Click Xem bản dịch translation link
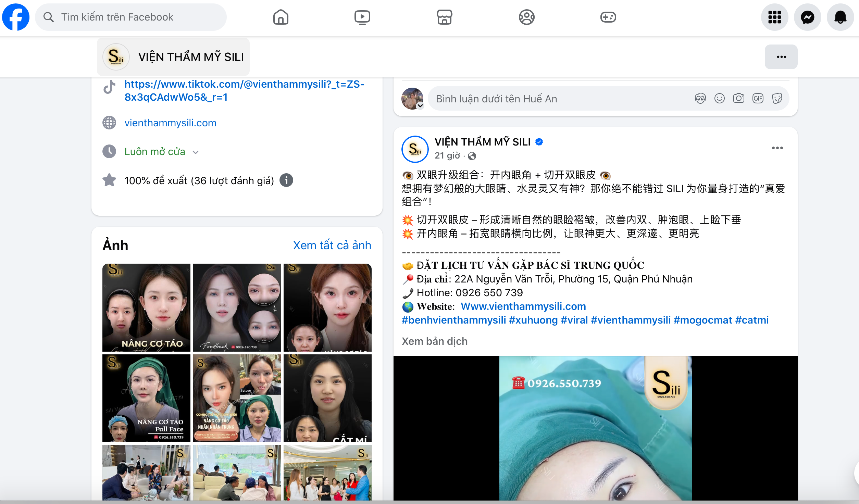Image resolution: width=859 pixels, height=504 pixels. coord(434,341)
